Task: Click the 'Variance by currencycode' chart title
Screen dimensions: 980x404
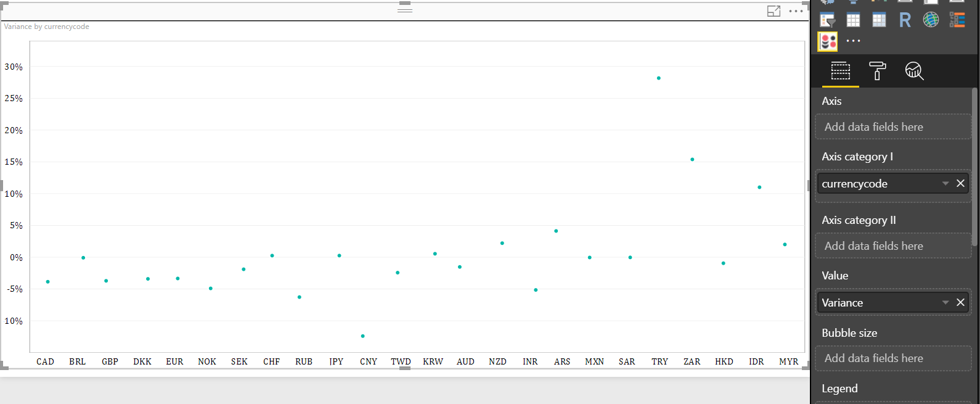Action: (47, 27)
